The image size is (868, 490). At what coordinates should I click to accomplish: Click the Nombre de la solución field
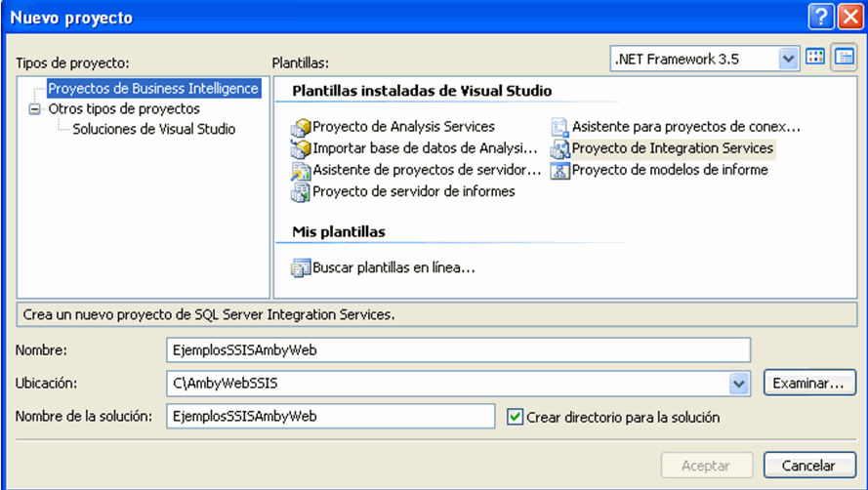[x=330, y=417]
